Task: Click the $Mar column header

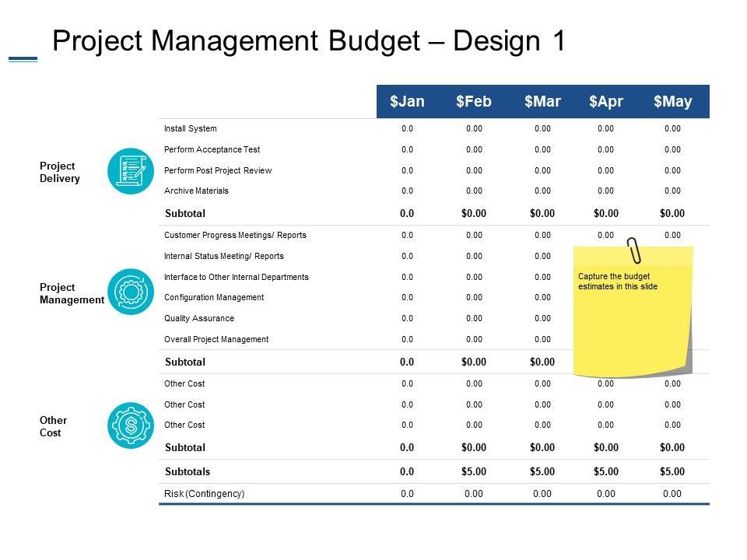Action: tap(542, 101)
